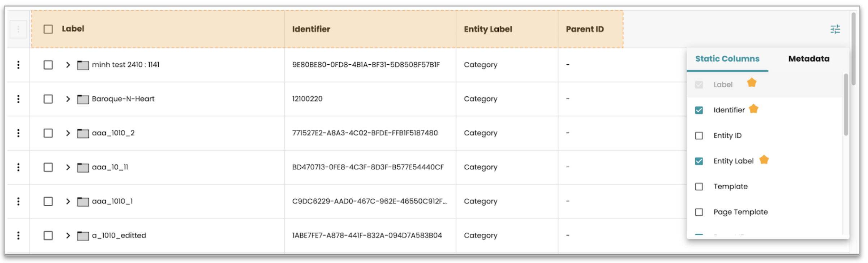Image resolution: width=868 pixels, height=263 pixels.
Task: Click the column list panel scrollbar
Action: [846, 105]
